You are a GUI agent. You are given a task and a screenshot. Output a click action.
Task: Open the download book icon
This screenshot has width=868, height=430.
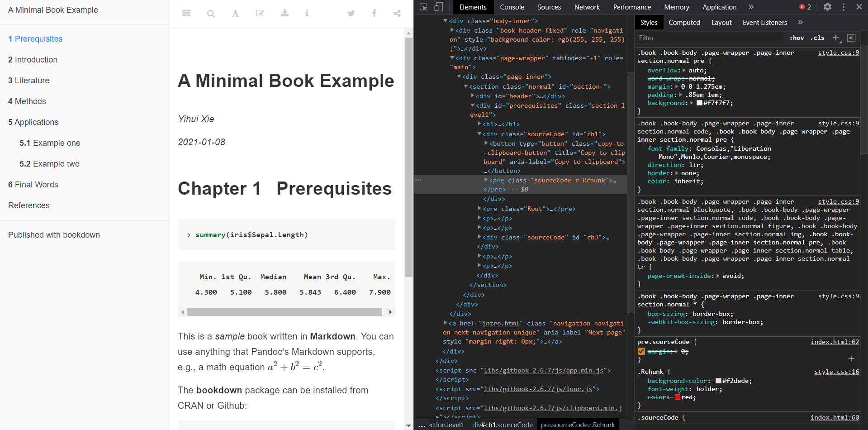[x=285, y=13]
